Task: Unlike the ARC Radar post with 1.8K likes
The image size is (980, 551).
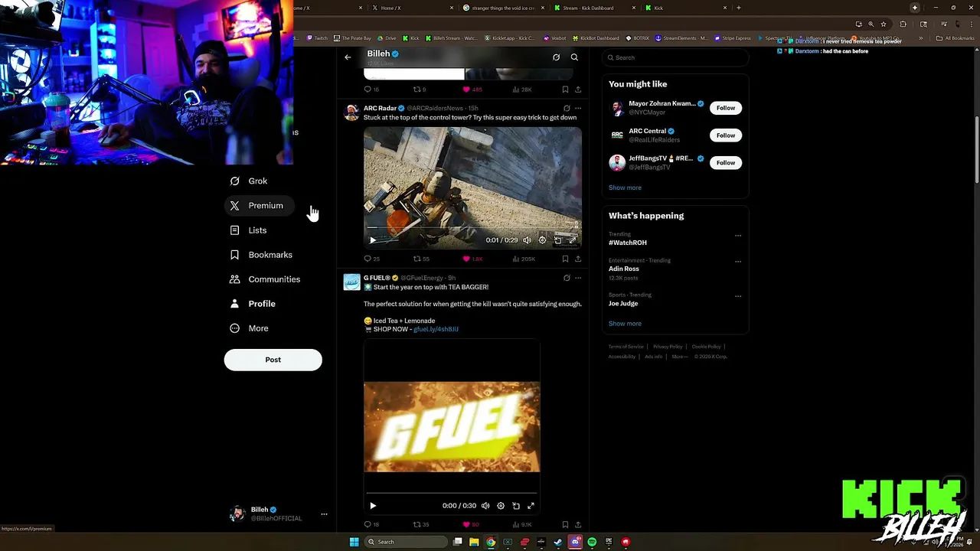Action: 472,259
